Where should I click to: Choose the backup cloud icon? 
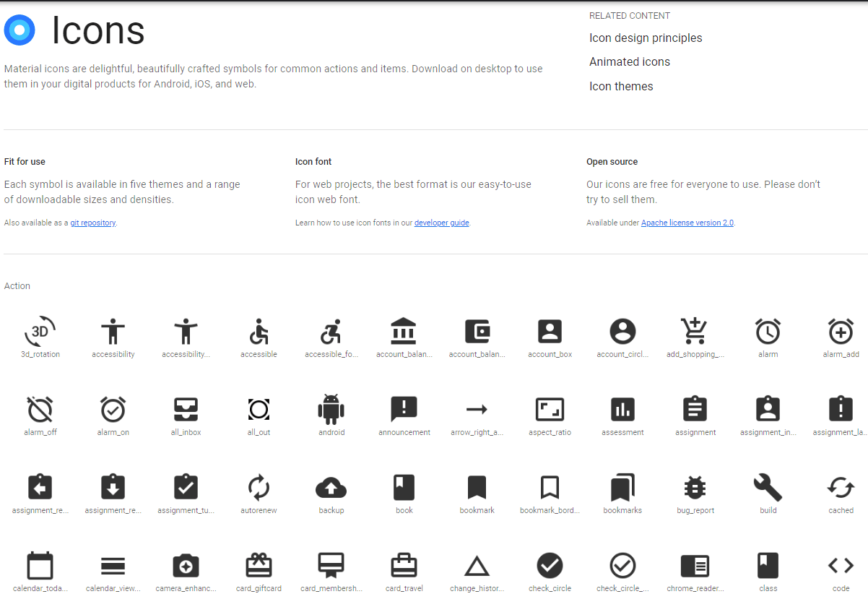pos(331,487)
